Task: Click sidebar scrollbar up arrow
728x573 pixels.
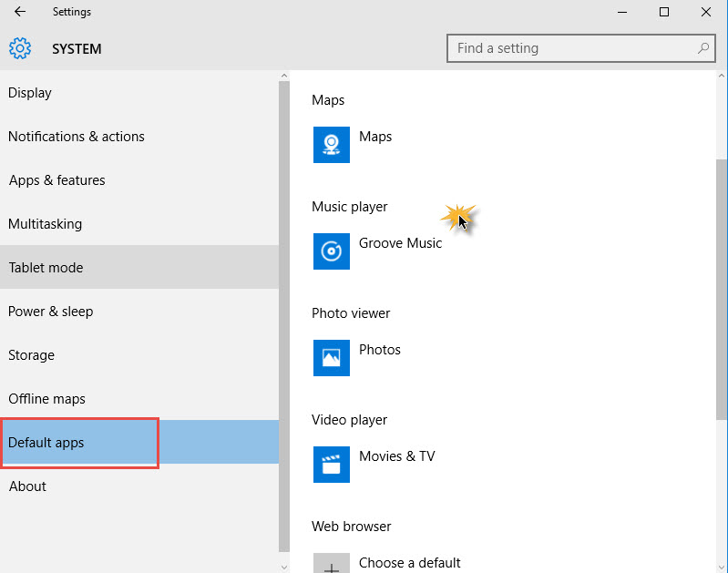Action: (x=284, y=76)
